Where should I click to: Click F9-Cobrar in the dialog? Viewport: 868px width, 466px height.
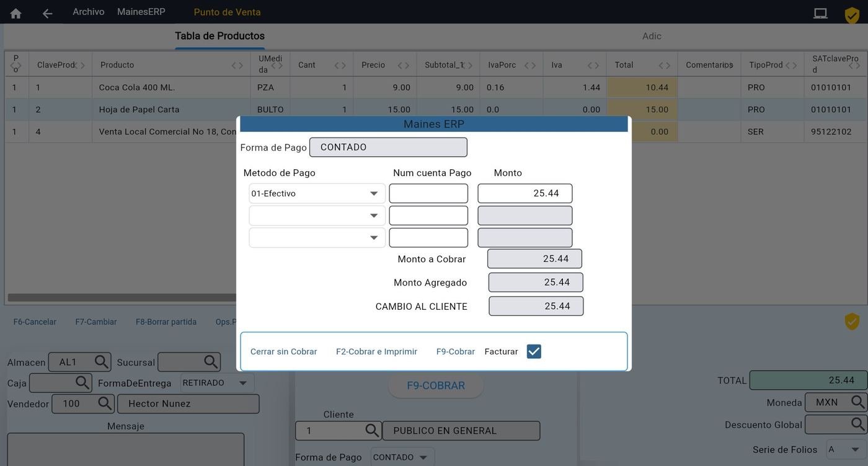click(x=456, y=351)
